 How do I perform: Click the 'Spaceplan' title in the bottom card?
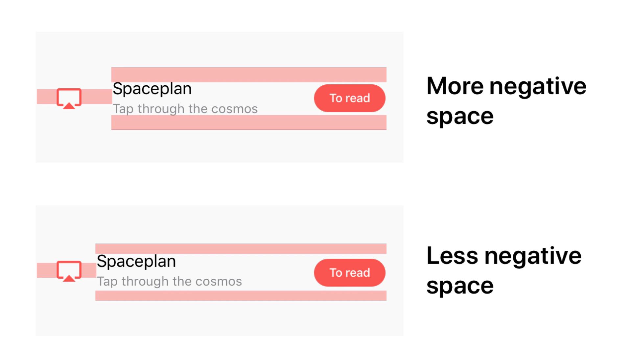137,261
